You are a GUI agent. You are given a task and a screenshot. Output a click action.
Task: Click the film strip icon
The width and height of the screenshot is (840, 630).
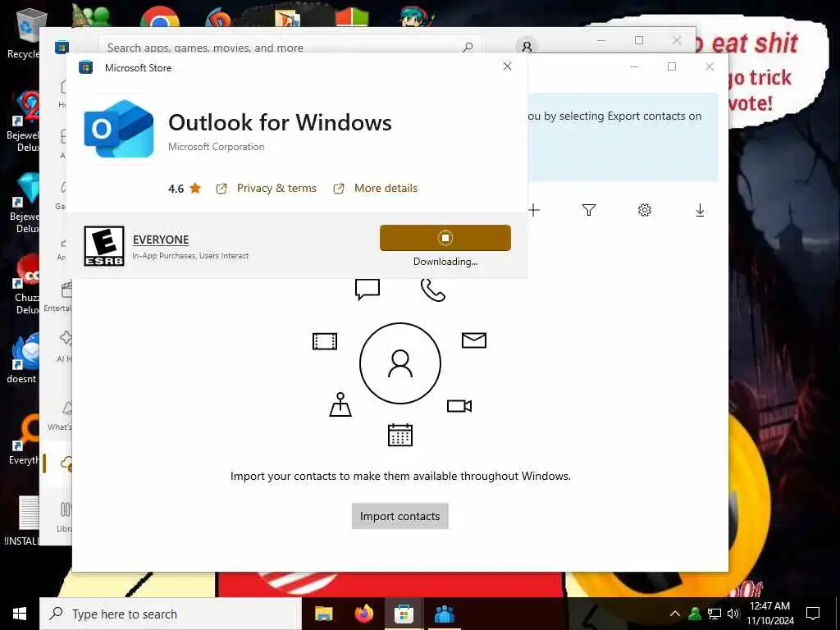(x=325, y=341)
